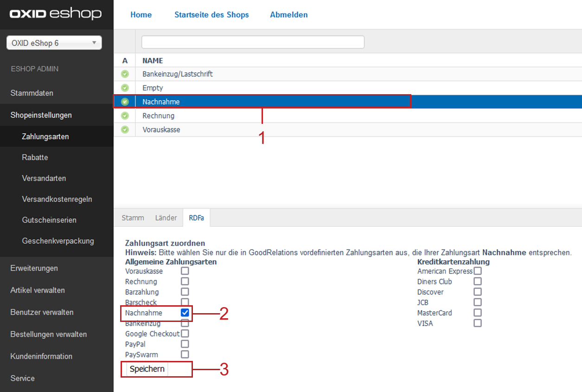Expand the Erweiterungen menu section
This screenshot has width=582, height=392.
tap(34, 268)
